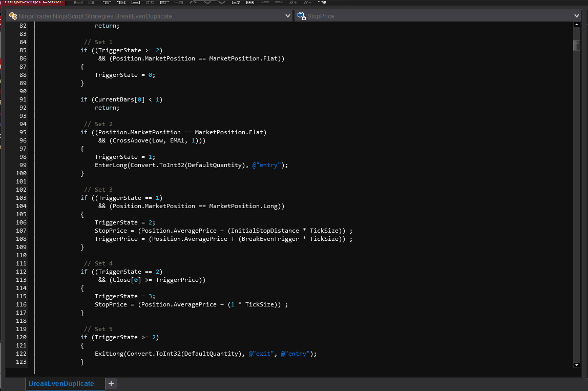Click 'Position.MarketPosition' on line 95
The image size is (588, 391).
click(139, 132)
